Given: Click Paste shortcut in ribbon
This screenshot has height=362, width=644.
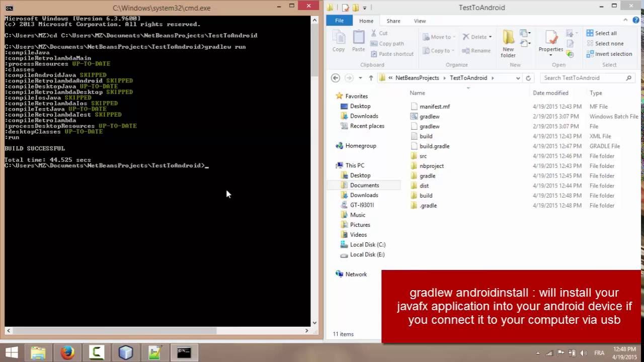Looking at the screenshot, I should [x=391, y=54].
